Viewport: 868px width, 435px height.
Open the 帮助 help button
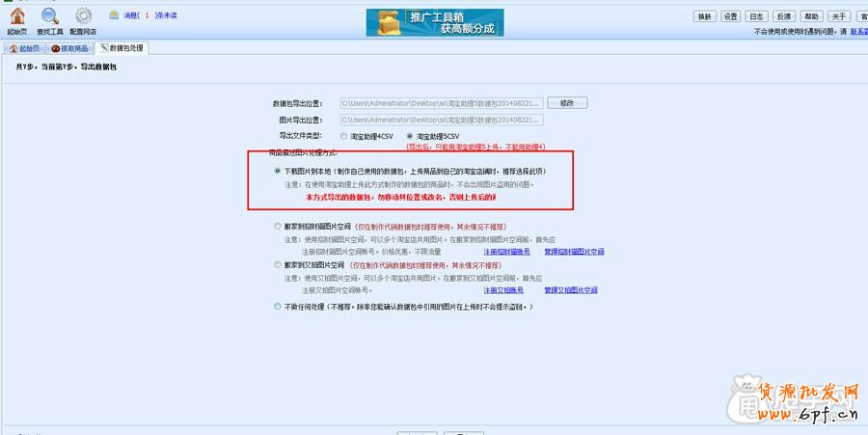click(811, 16)
